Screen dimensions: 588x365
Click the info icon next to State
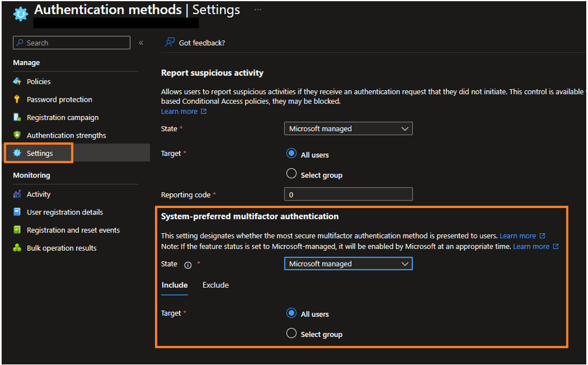(188, 265)
